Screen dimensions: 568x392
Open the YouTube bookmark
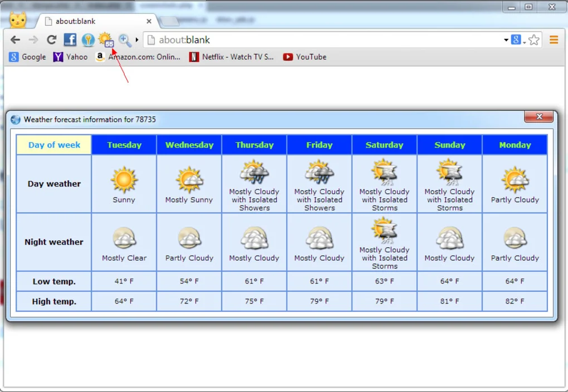304,57
